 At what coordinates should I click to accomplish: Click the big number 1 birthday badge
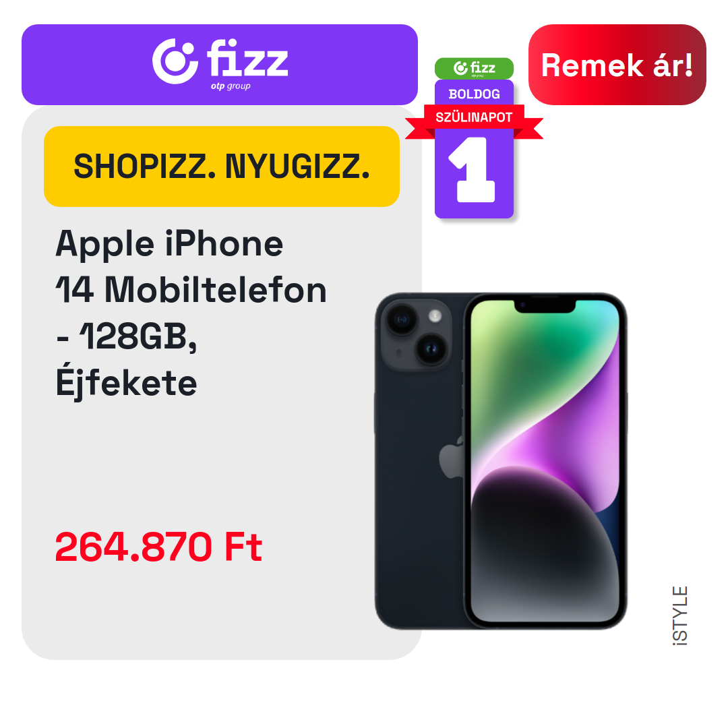click(x=473, y=169)
